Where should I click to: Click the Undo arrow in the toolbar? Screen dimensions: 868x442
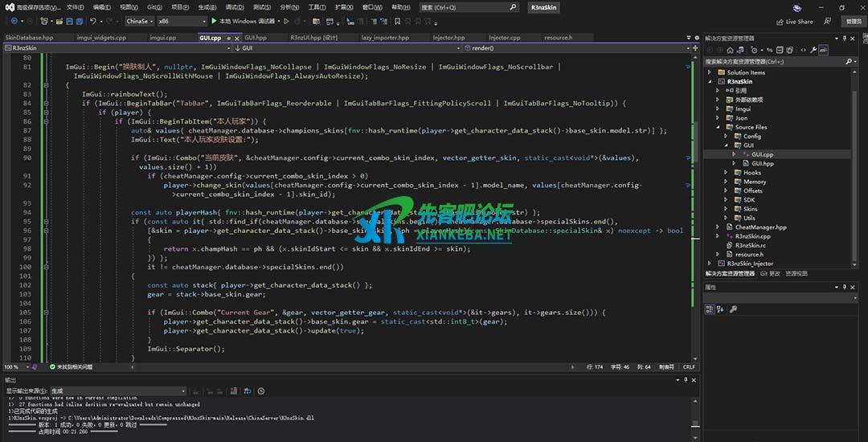(x=93, y=21)
